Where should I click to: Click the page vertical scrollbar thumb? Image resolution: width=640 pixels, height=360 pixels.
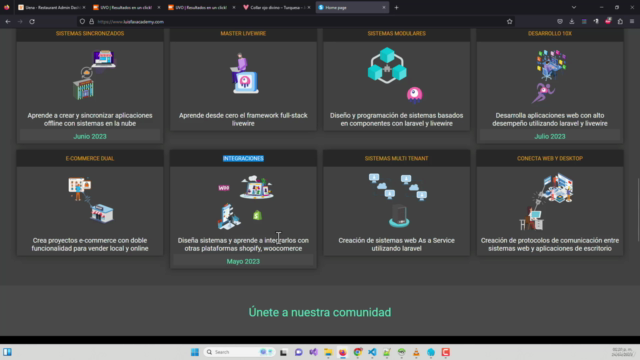tap(638, 209)
